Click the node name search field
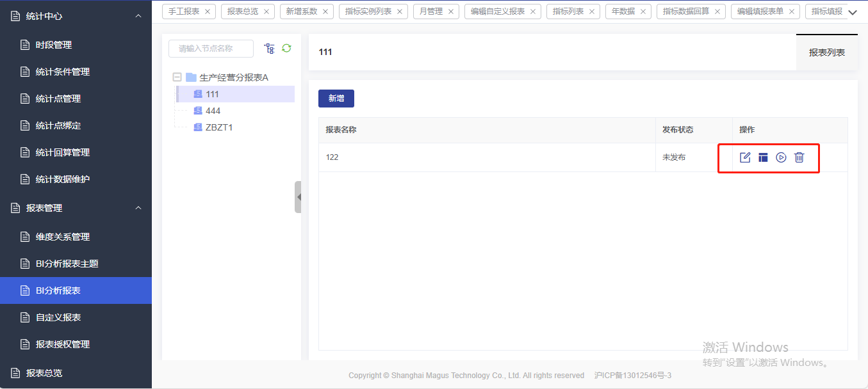 211,49
